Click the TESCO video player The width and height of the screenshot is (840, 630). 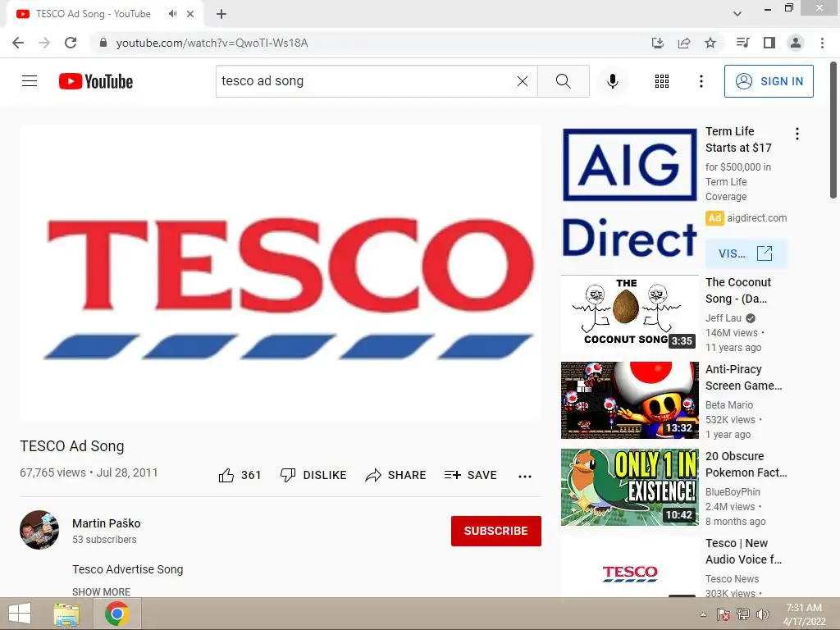click(281, 272)
